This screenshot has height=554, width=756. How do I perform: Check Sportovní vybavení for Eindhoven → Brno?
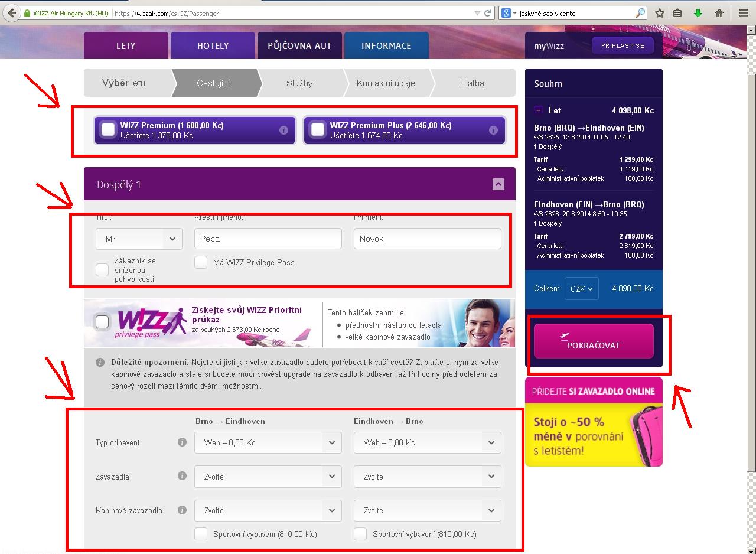360,534
